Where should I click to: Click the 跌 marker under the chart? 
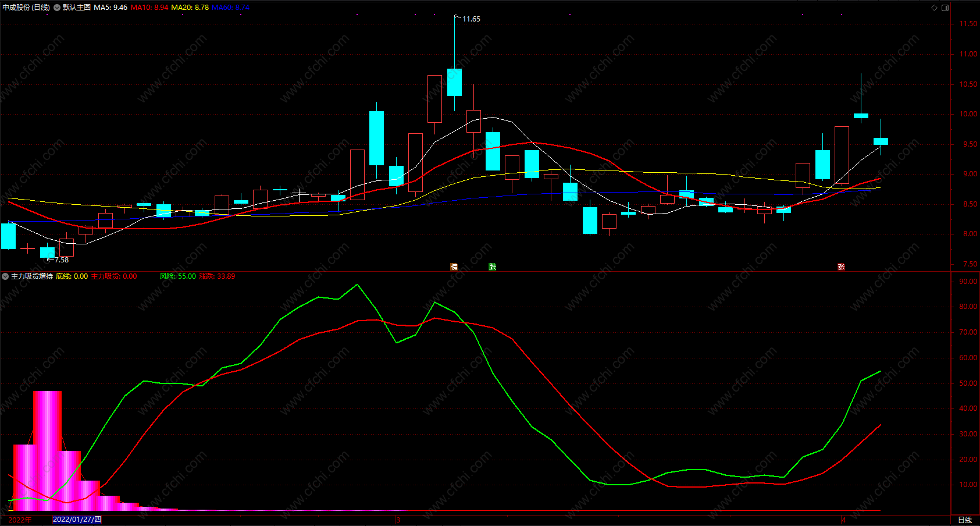(x=493, y=267)
